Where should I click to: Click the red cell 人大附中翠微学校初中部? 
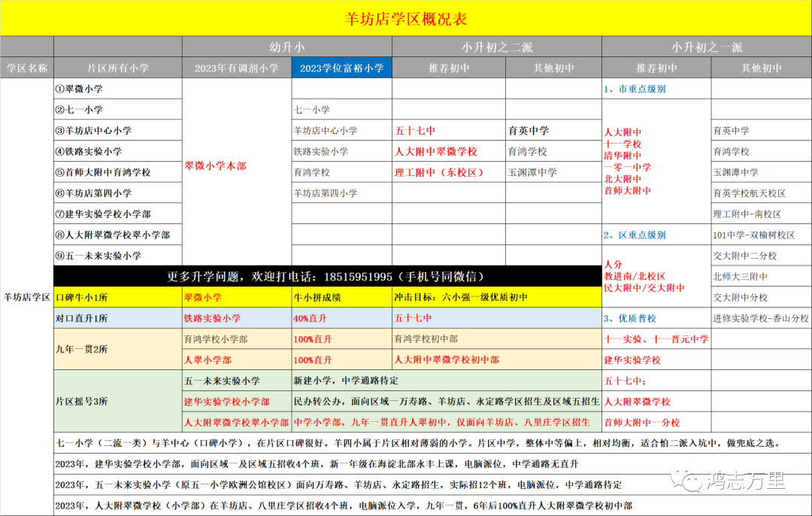[x=497, y=360]
